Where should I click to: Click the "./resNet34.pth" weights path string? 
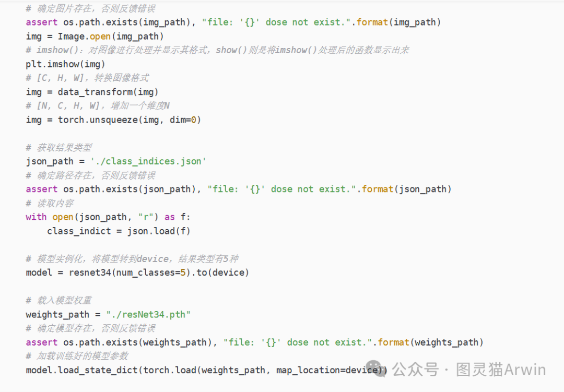tap(148, 314)
